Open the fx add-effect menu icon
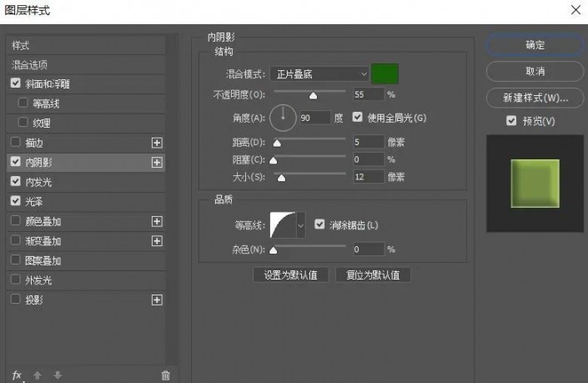This screenshot has width=588, height=383. 17,375
